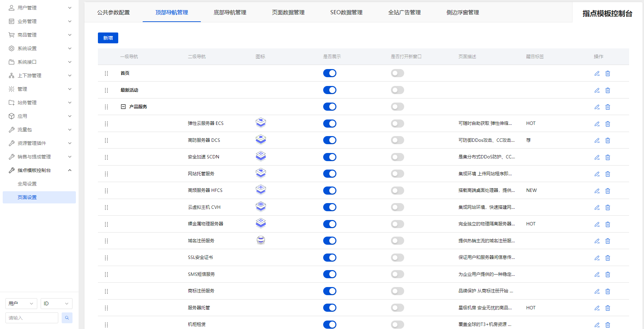644x329 pixels.
Task: Enable new window for 高防服务器 DCS
Action: (x=397, y=140)
